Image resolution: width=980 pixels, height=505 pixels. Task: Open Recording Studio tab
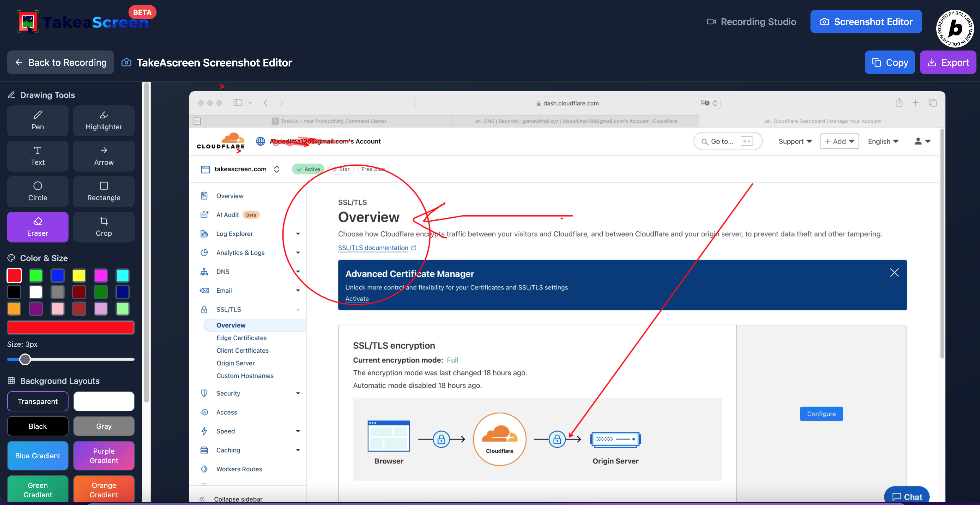click(x=751, y=22)
